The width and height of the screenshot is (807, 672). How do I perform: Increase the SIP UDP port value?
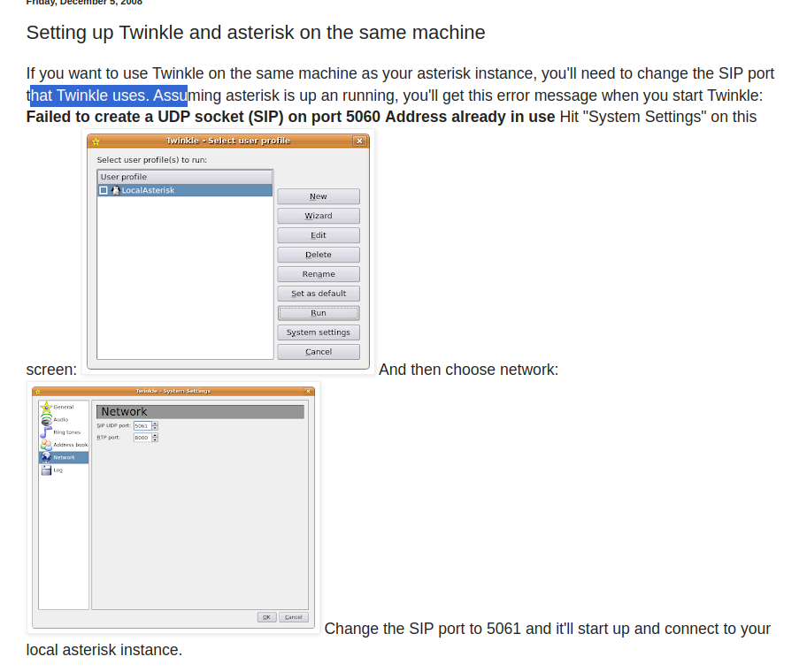click(155, 424)
